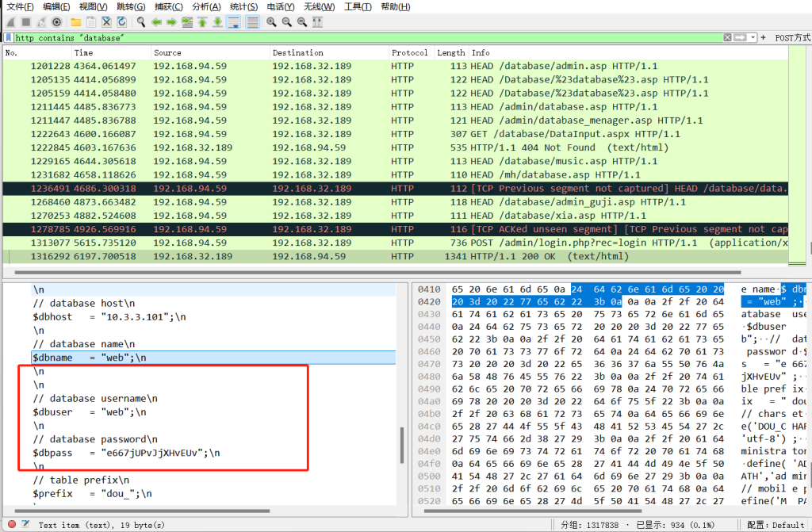
Task: Reset zoom to normal size
Action: (302, 22)
